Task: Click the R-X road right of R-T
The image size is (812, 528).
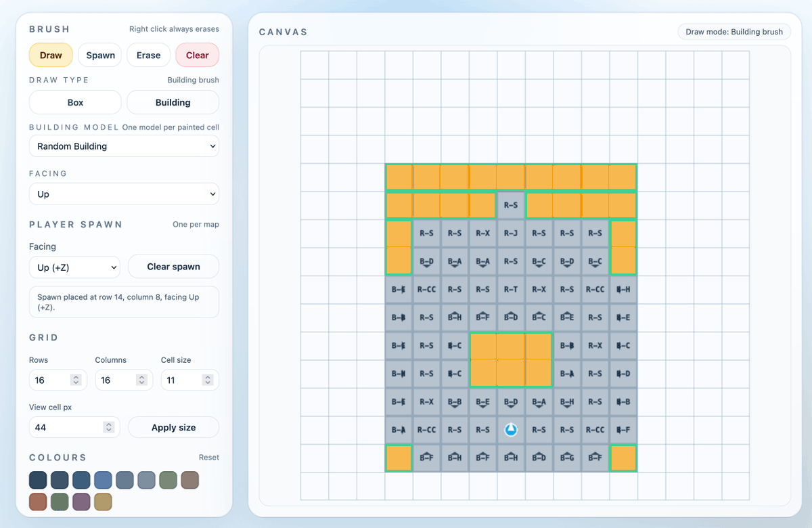Action: (x=539, y=290)
